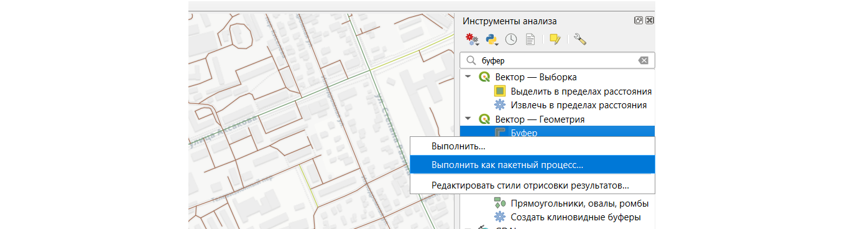The height and width of the screenshot is (229, 868).
Task: Open processing options wrench icon
Action: coord(580,40)
